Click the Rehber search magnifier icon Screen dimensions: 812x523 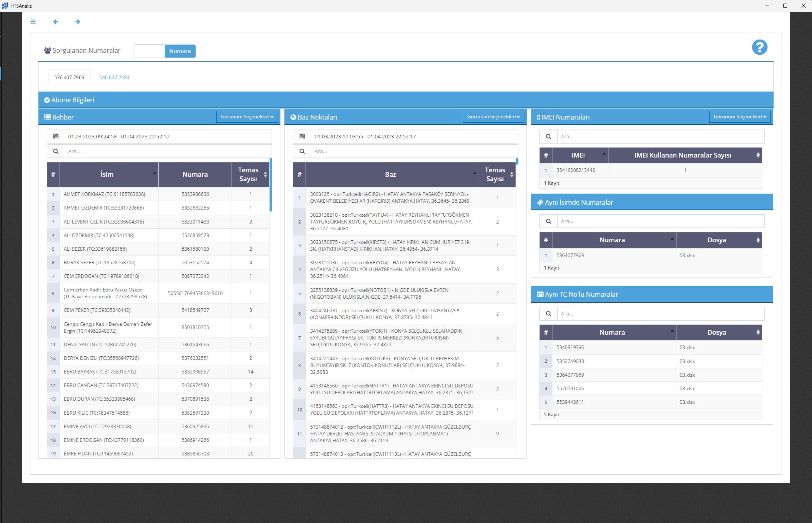tap(56, 151)
